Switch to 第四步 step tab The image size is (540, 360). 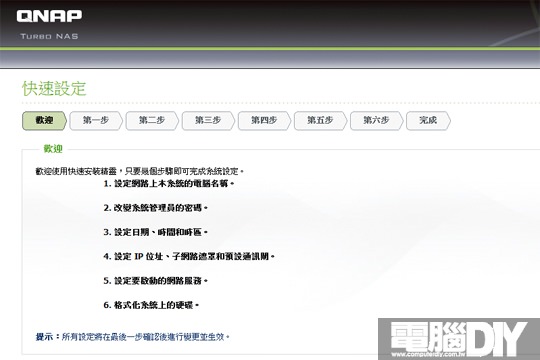[x=264, y=121]
